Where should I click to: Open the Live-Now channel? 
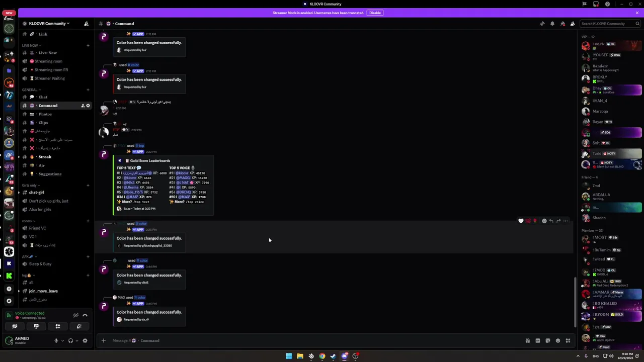pyautogui.click(x=55, y=53)
